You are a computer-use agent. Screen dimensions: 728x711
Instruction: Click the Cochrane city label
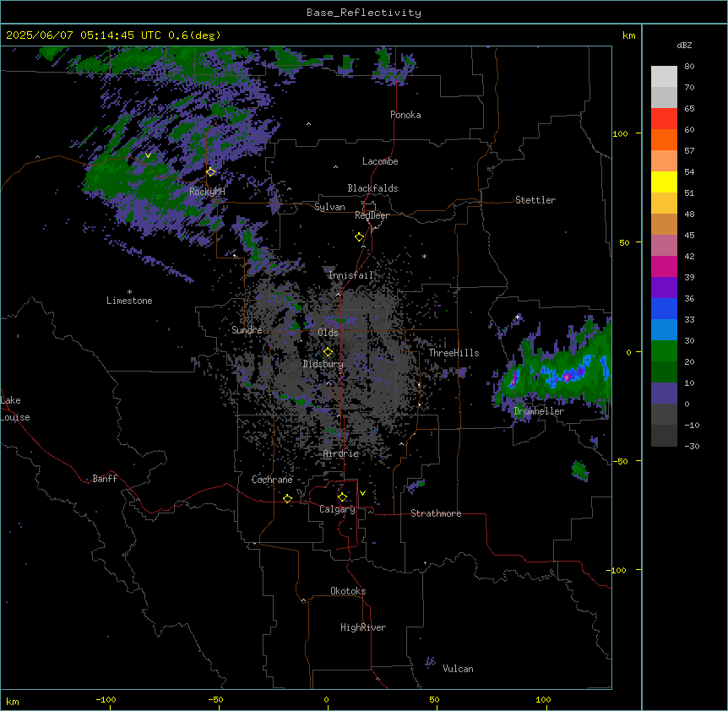tap(272, 480)
